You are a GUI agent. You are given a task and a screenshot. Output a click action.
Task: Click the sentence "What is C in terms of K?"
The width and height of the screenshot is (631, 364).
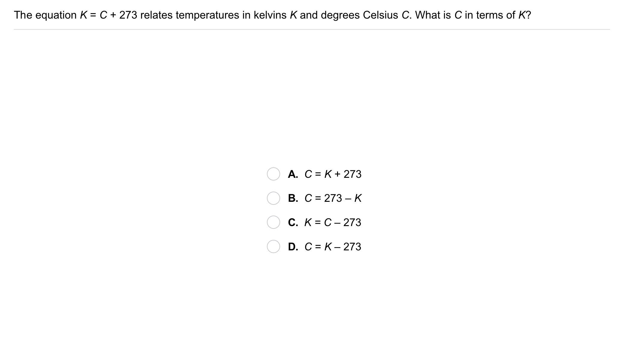(x=473, y=15)
